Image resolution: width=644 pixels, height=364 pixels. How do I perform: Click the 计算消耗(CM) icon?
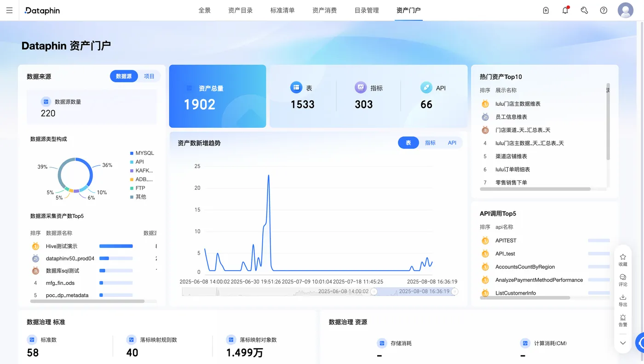tap(525, 343)
